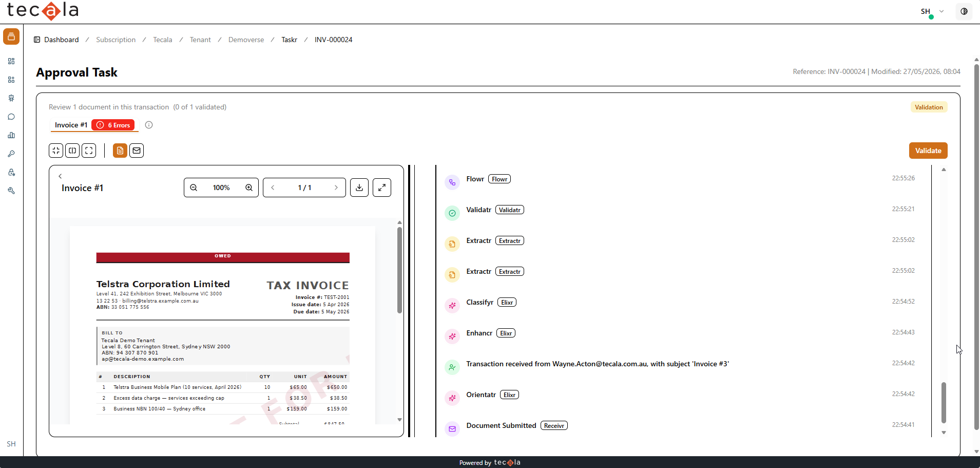Open the key credentials sidebar icon
Viewport: 980px width, 468px height.
[x=11, y=154]
